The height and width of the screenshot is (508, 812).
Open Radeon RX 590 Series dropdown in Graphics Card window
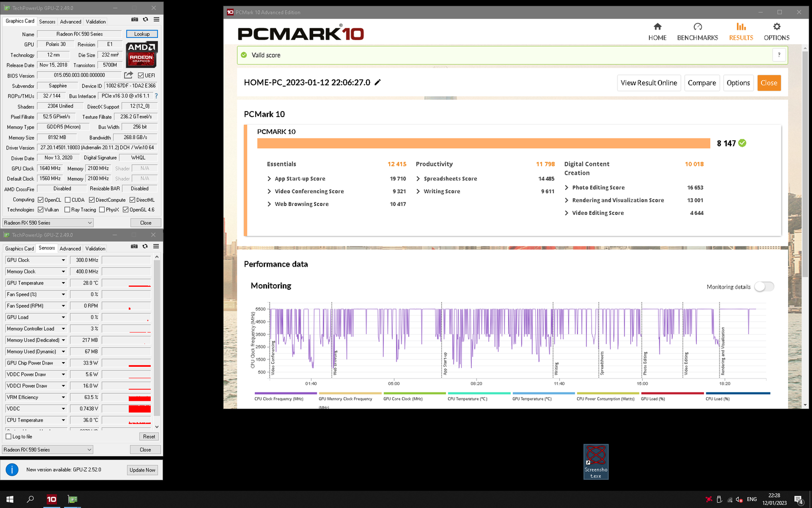pos(48,222)
